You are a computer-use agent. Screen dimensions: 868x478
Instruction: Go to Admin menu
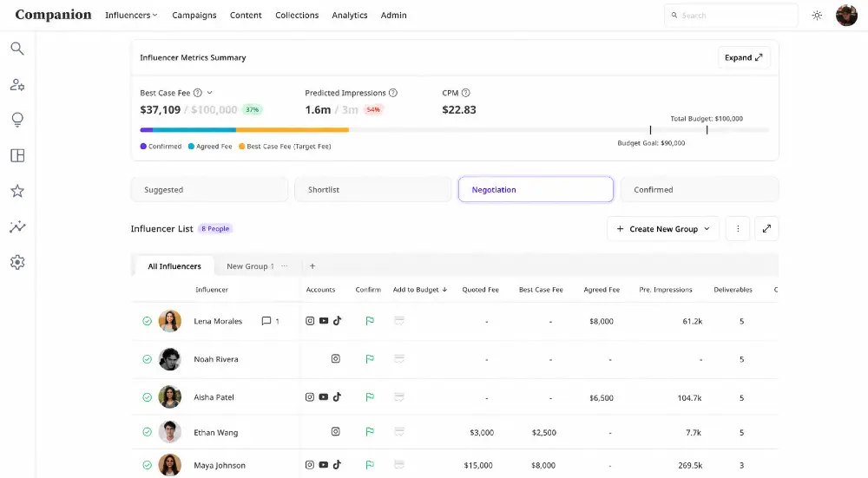[393, 16]
